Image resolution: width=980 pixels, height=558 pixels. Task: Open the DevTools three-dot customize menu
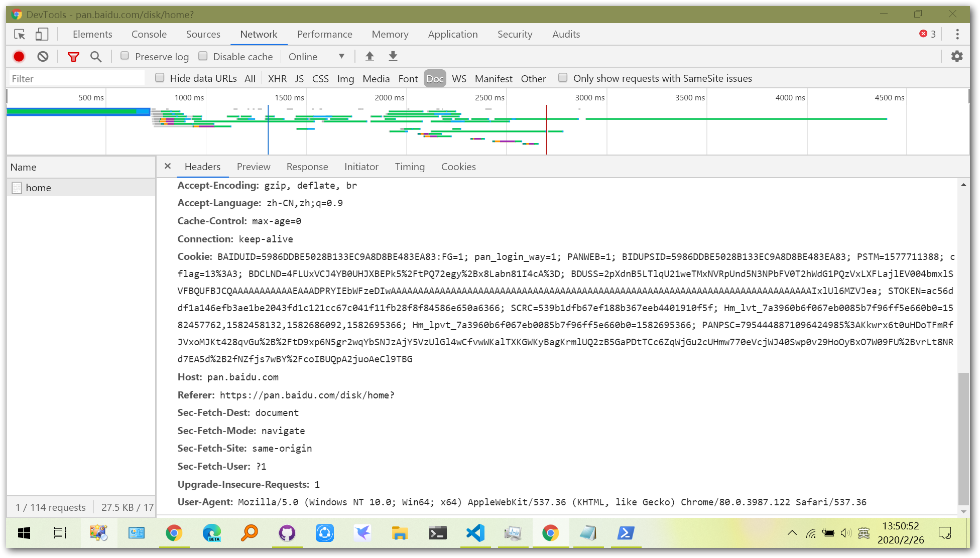pos(957,34)
